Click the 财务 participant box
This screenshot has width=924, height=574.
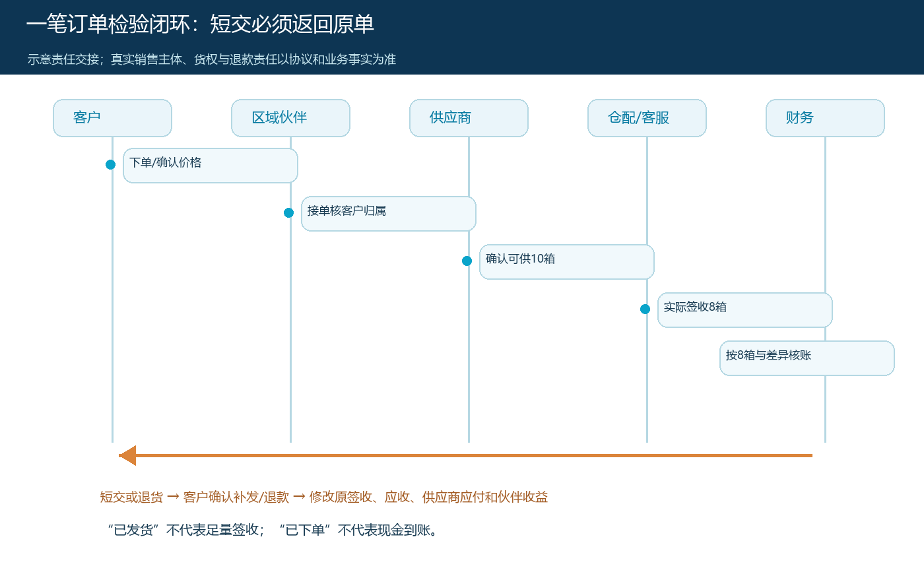[x=825, y=118]
